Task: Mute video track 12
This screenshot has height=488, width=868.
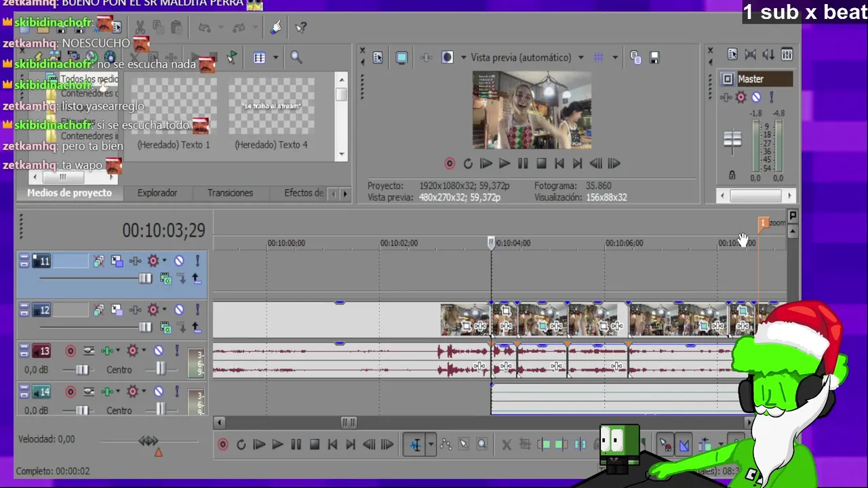Action: pos(179,310)
